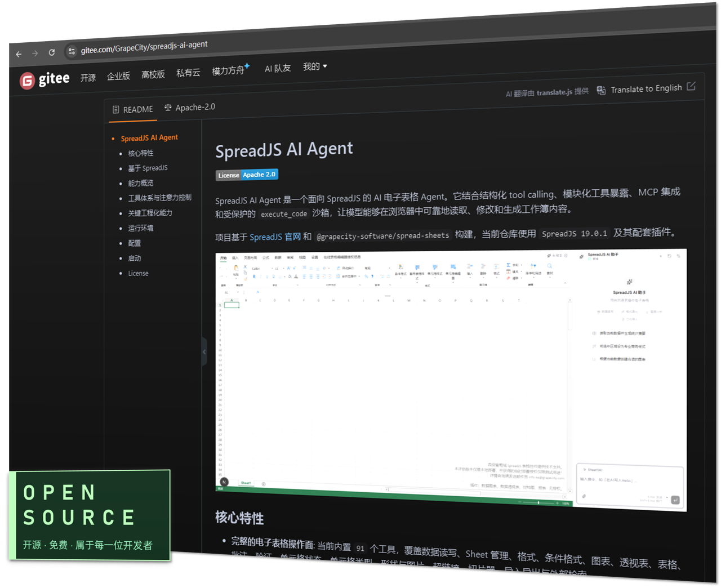Open the AI 队友 navigation item

[278, 68]
